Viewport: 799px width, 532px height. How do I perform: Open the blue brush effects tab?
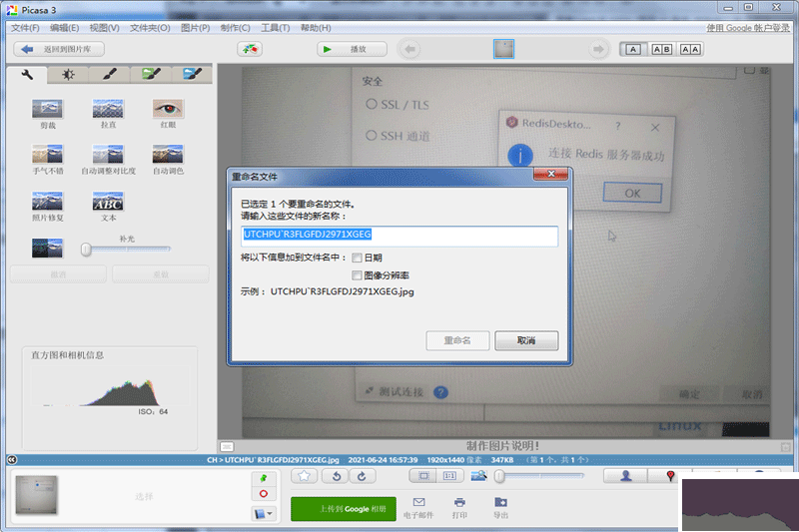(x=192, y=74)
